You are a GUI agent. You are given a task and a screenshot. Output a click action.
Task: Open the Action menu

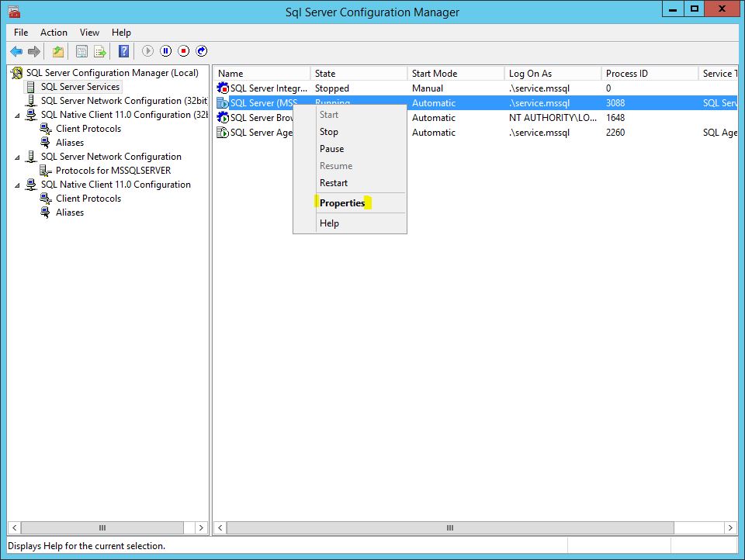54,33
